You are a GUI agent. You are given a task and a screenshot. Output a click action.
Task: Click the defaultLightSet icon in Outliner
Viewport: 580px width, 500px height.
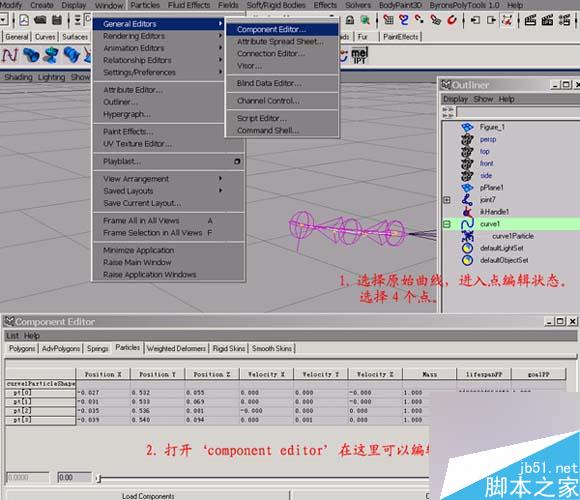point(467,248)
